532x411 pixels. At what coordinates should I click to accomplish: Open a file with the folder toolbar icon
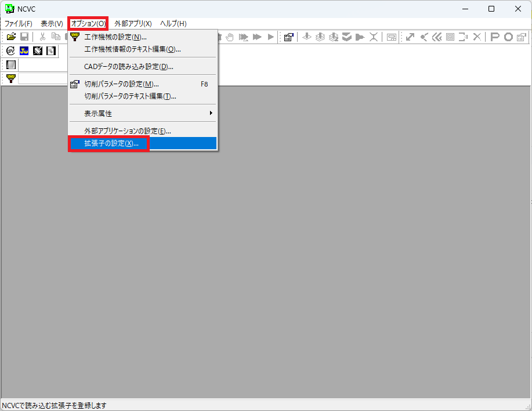pos(11,37)
